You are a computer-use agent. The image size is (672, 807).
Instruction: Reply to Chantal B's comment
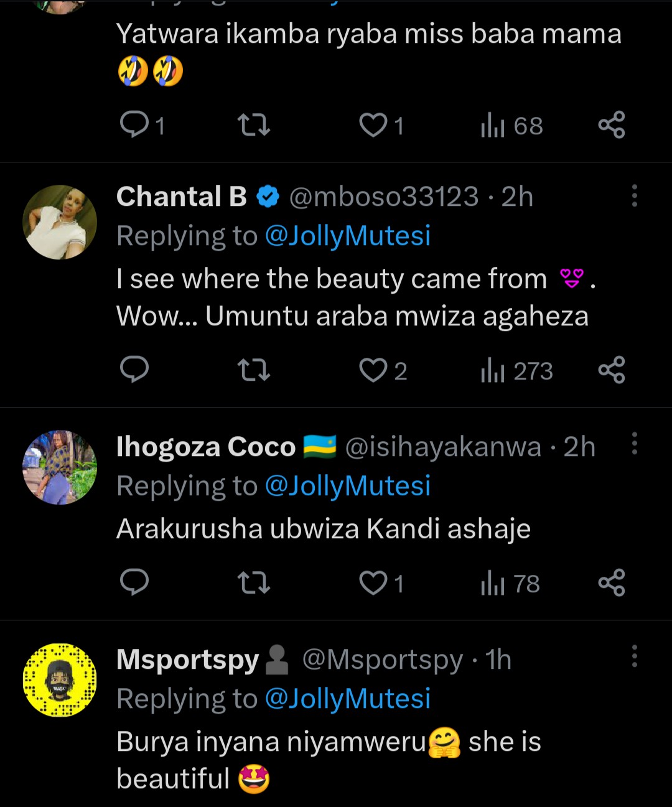[x=134, y=370]
